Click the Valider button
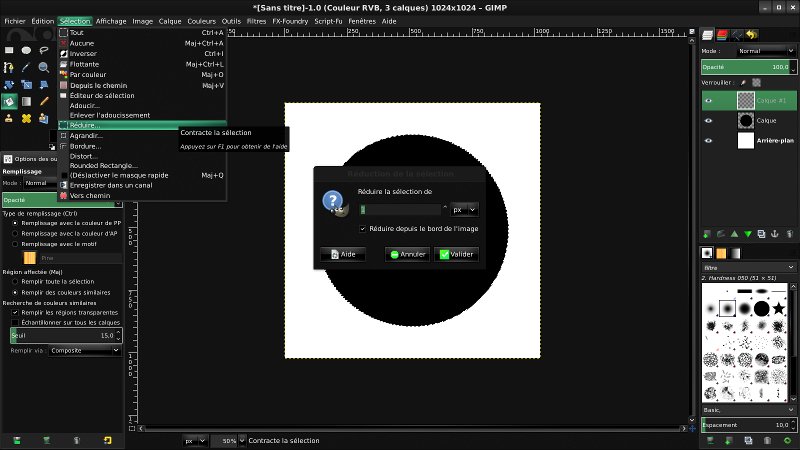This screenshot has width=800, height=450. [457, 254]
